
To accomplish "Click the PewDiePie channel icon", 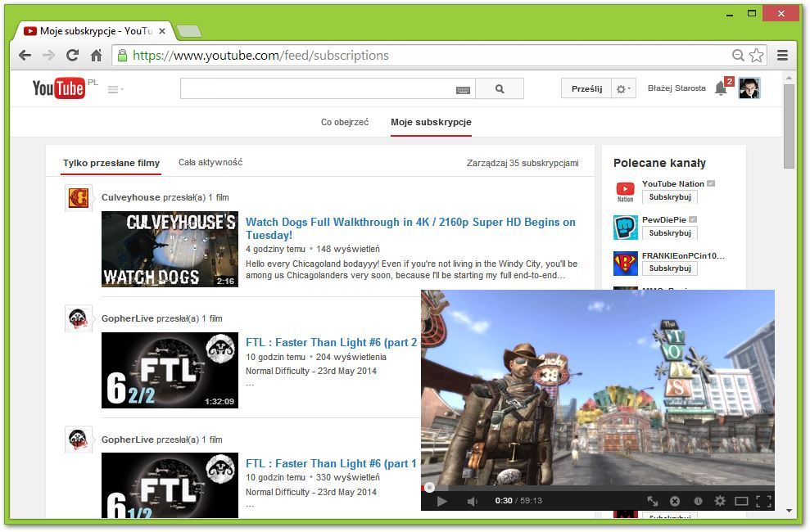I will pyautogui.click(x=625, y=227).
